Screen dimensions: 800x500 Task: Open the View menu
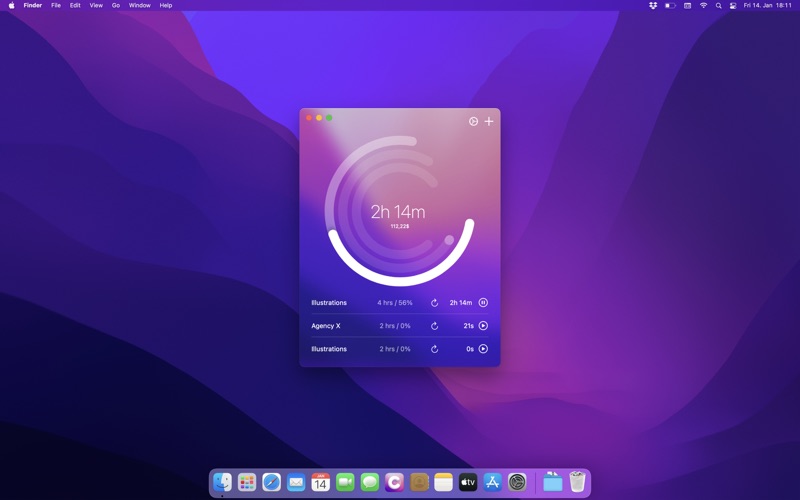point(96,5)
